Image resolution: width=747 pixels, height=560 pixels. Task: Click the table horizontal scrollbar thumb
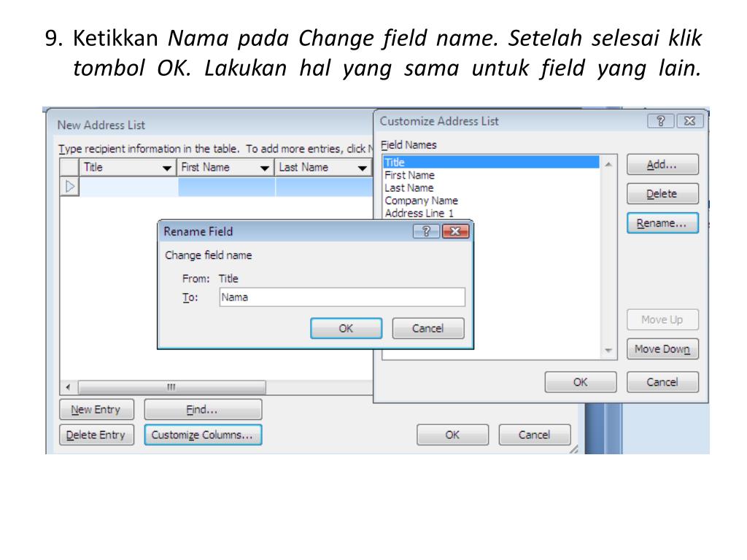pos(172,387)
